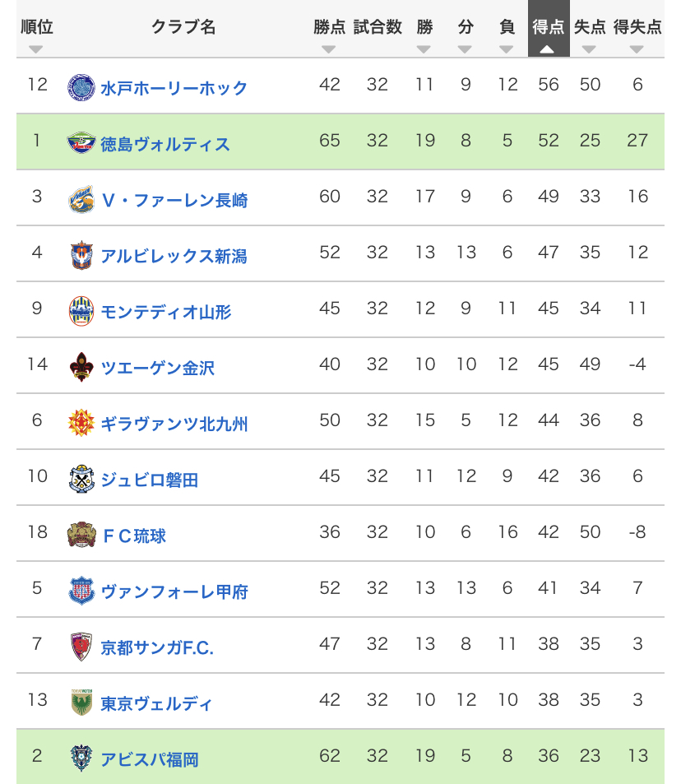Click the Montedio Yamagata club crest
This screenshot has height=784, width=681.
click(81, 311)
